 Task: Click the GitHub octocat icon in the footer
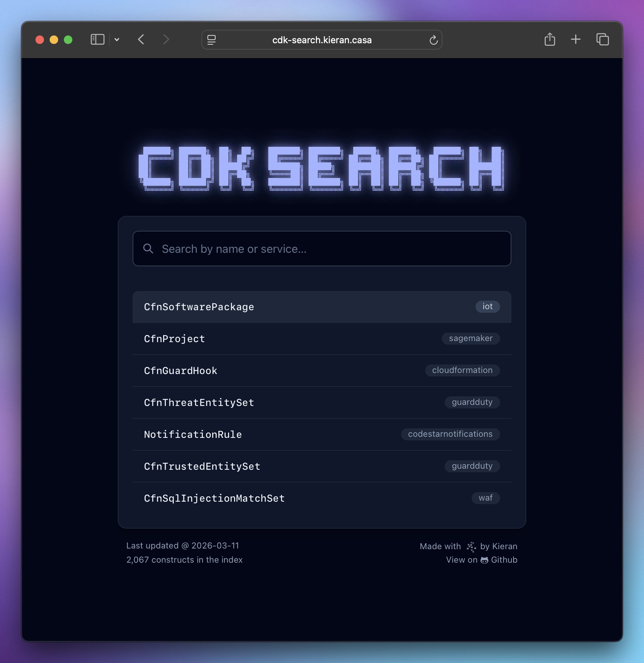484,559
